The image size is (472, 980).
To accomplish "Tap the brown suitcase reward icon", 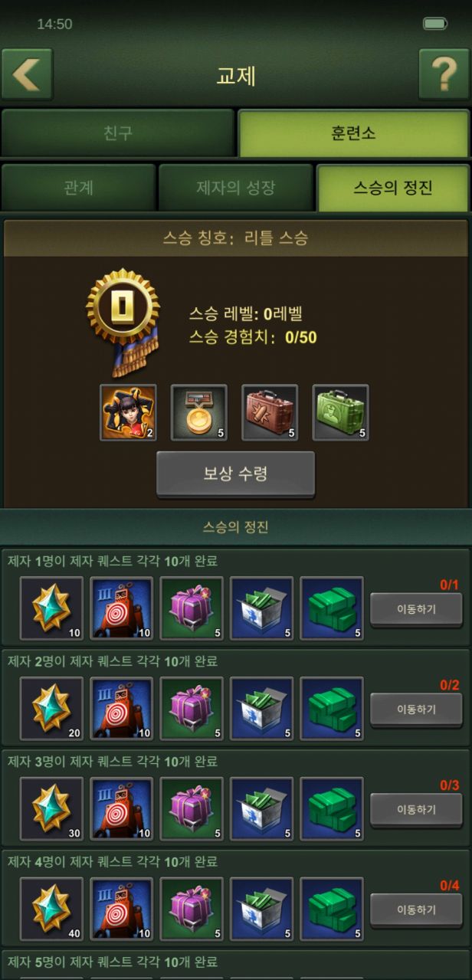I will click(x=270, y=412).
